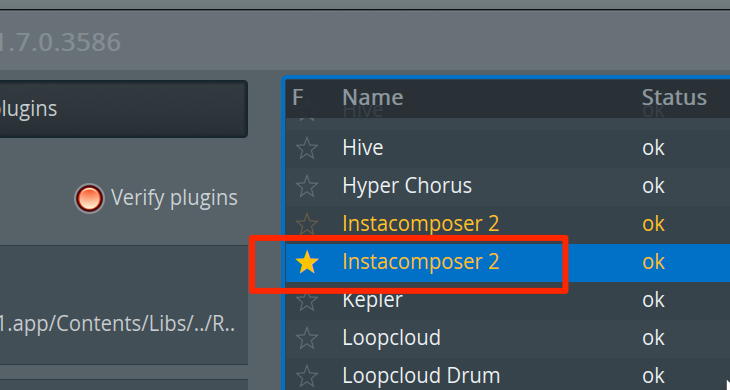Sort list by the Name column header

[372, 98]
